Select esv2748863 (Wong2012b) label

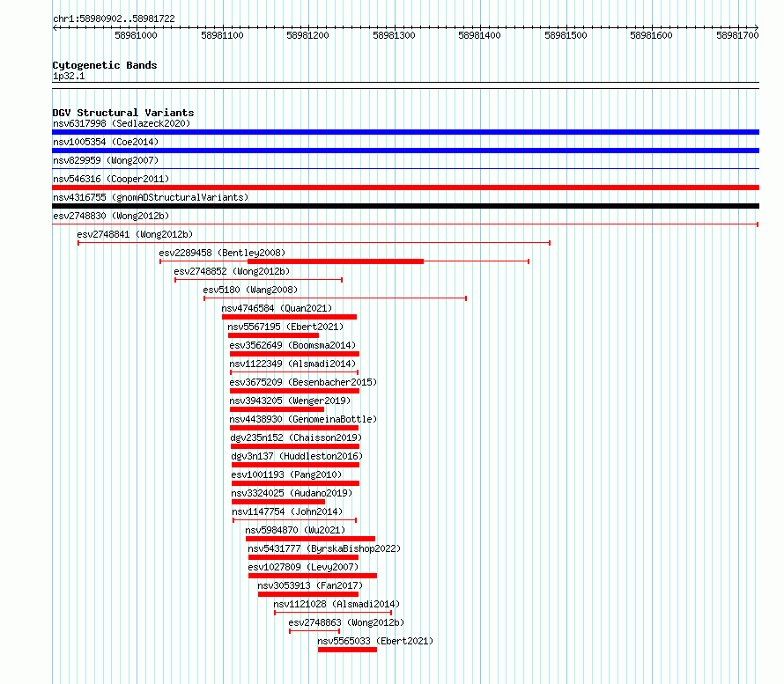tap(346, 622)
